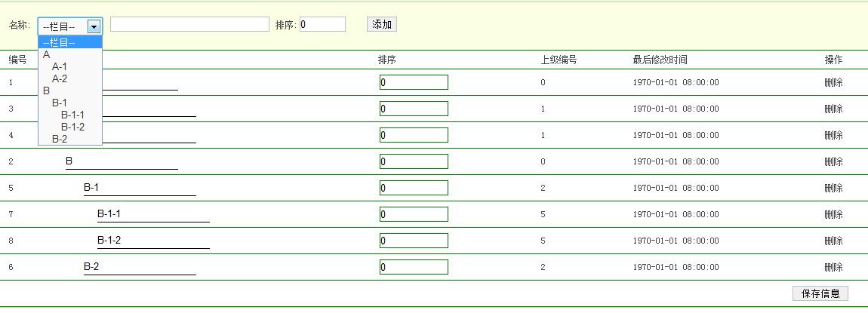Screen dimensions: 868x313
Task: Click the name text input field
Action: pyautogui.click(x=189, y=24)
